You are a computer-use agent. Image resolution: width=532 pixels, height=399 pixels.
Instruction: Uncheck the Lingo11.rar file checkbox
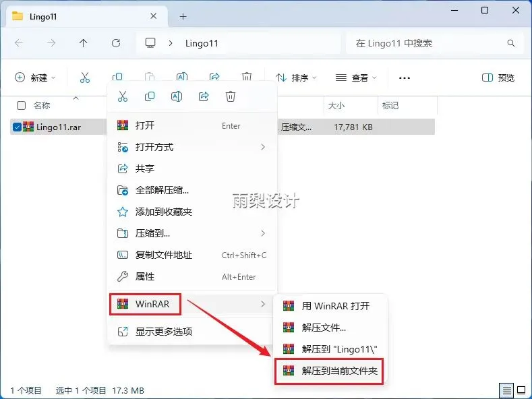(17, 127)
